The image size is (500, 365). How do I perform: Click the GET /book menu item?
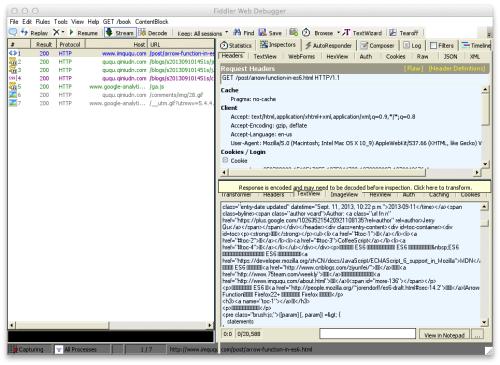tap(117, 22)
